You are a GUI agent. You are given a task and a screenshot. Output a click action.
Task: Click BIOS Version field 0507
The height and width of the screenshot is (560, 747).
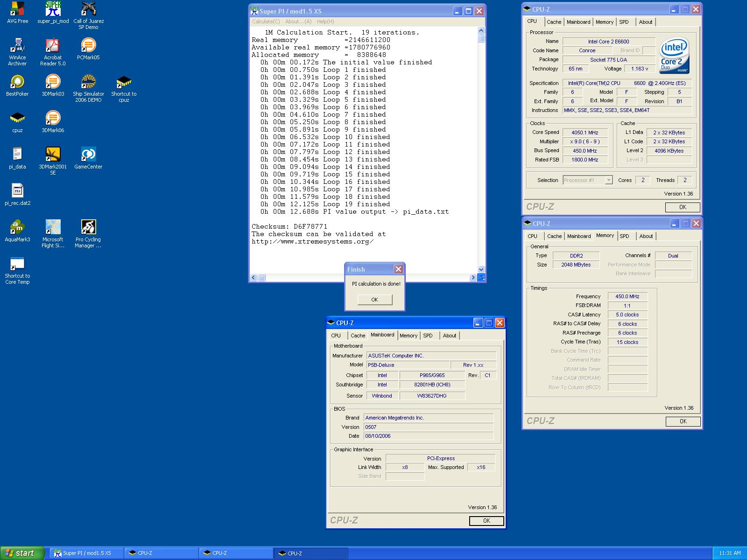point(429,427)
